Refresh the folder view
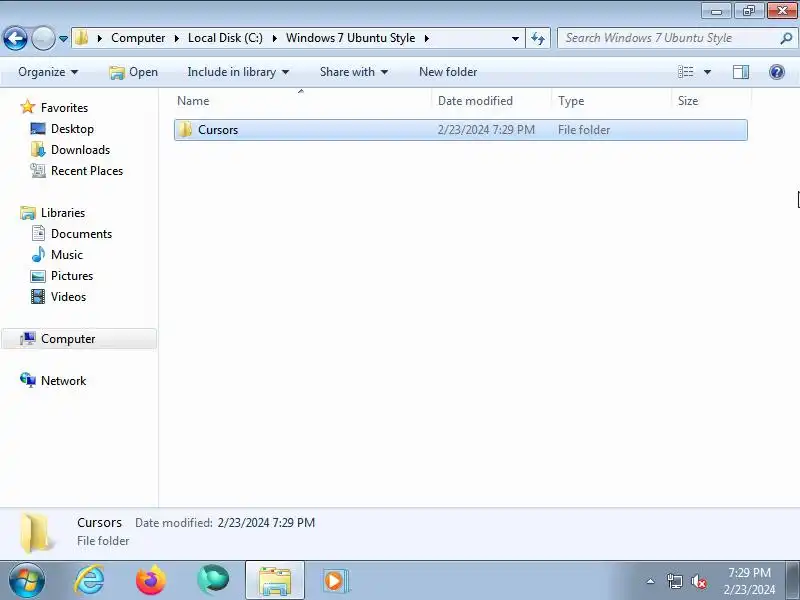Screen dimensions: 800x600 coord(538,38)
